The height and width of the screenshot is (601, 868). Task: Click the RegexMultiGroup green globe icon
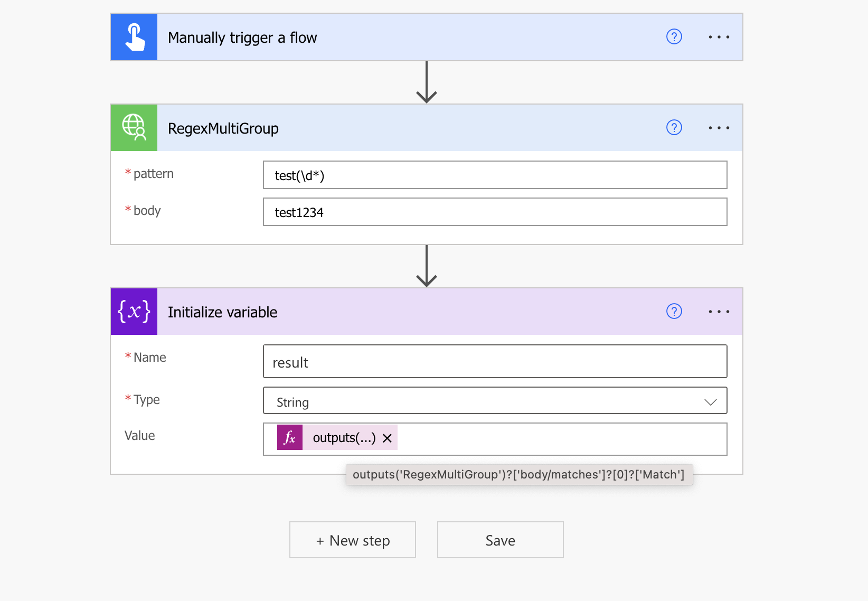click(x=134, y=128)
